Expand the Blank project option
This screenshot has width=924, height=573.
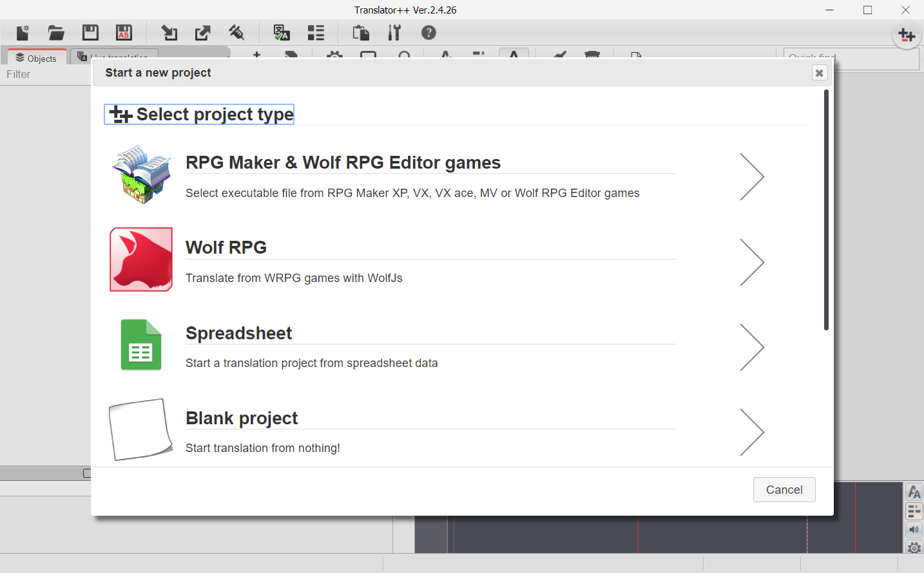[751, 432]
